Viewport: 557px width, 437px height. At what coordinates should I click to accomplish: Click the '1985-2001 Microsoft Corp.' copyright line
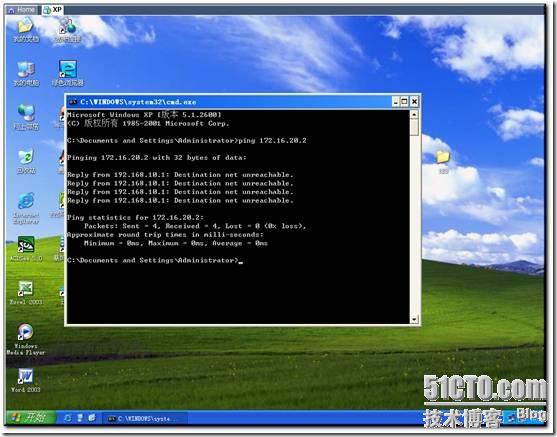(x=148, y=123)
